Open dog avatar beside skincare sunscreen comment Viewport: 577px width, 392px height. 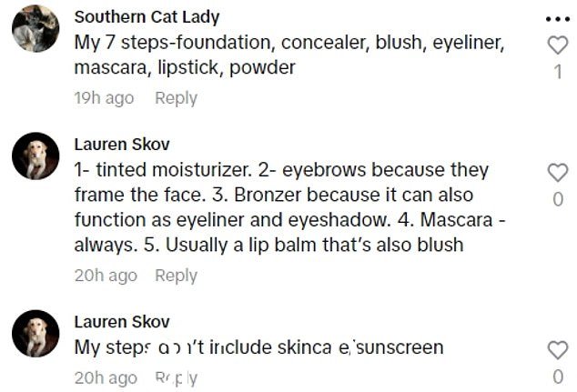(x=35, y=334)
